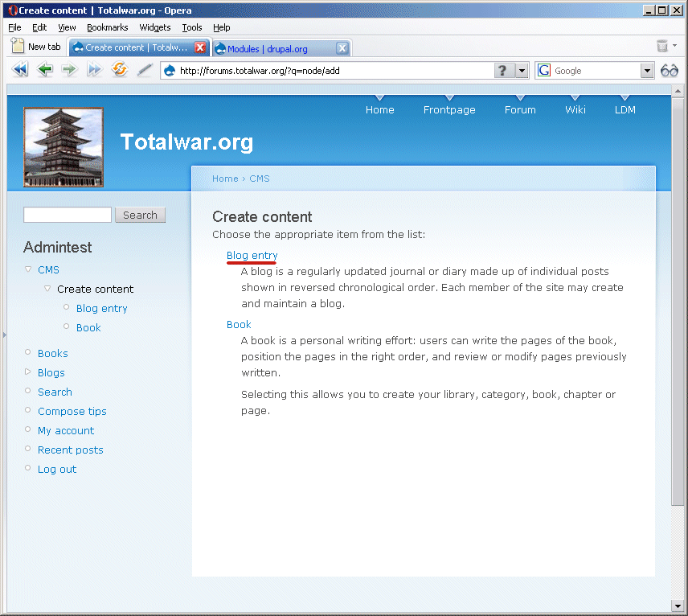Click CMS in sidebar menu

(48, 269)
